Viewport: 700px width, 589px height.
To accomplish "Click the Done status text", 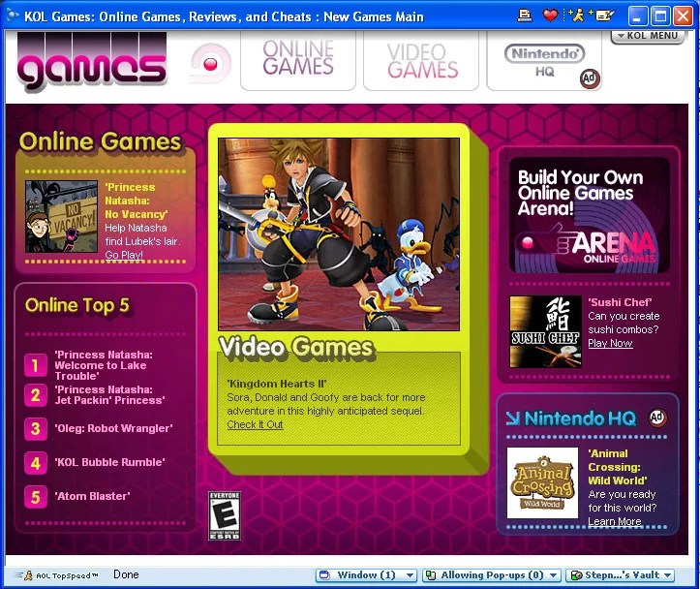I will (126, 574).
